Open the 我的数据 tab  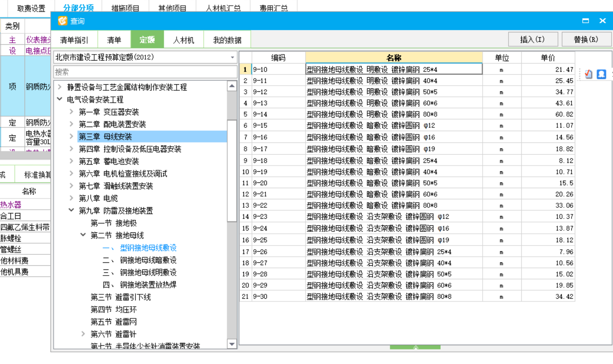[227, 40]
